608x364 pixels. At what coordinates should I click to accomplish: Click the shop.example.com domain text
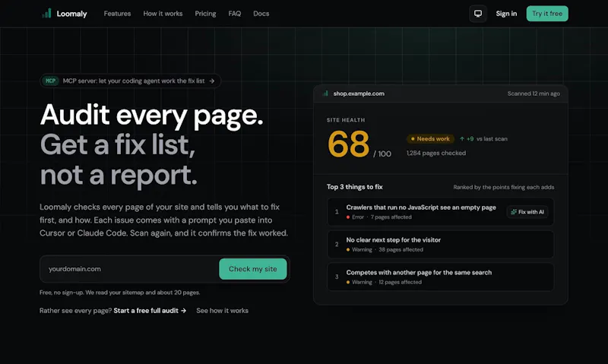tap(359, 93)
